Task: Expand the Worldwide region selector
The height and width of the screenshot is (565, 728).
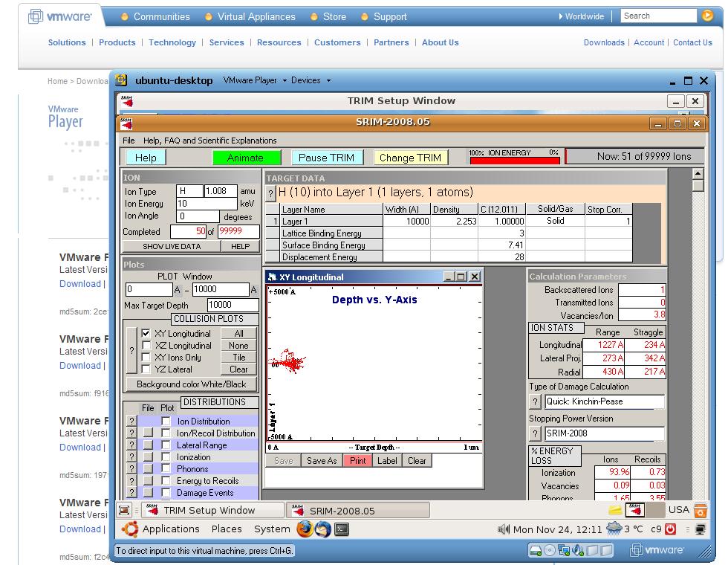Action: [x=581, y=16]
